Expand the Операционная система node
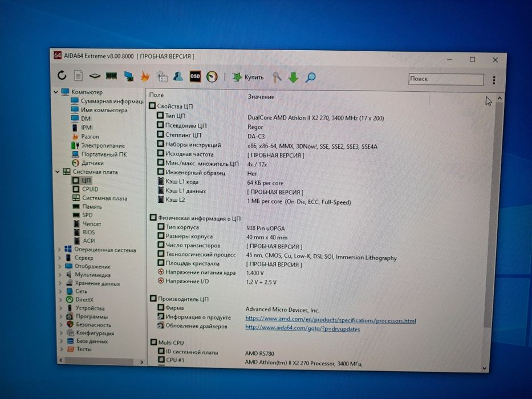 60,250
